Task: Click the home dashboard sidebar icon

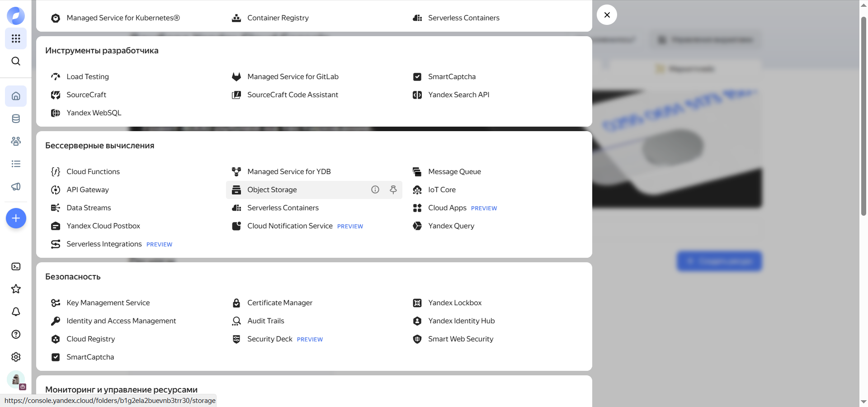Action: [16, 96]
